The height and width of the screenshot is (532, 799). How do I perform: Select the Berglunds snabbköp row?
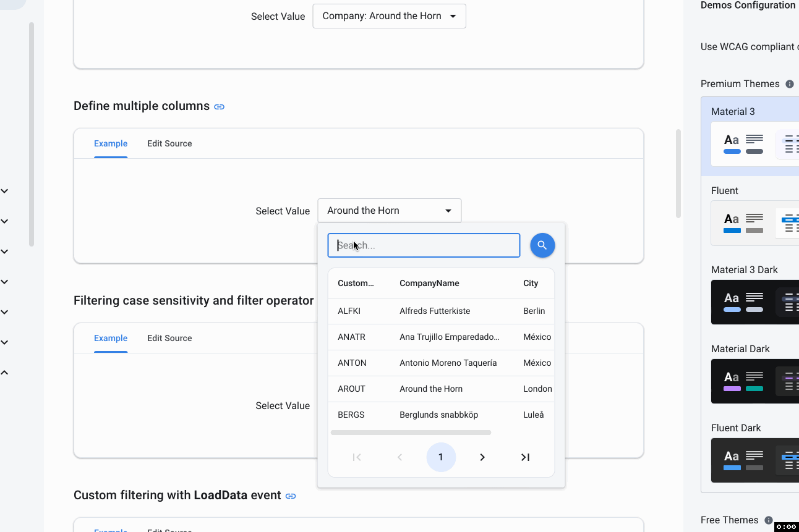coord(441,415)
